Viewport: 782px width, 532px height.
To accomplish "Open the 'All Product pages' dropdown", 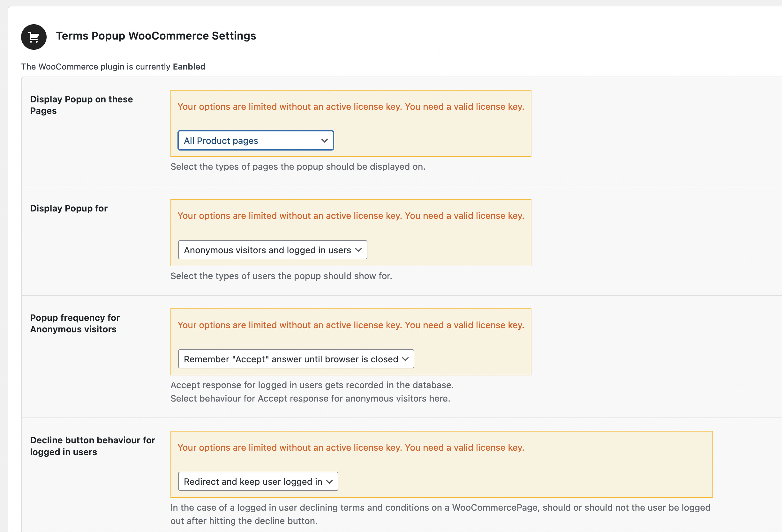I will coord(256,140).
